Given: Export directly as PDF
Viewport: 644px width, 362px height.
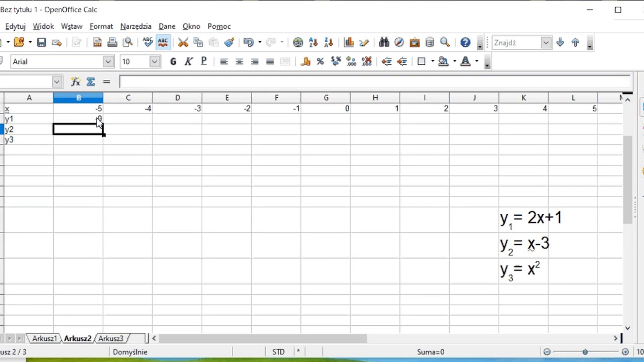Looking at the screenshot, I should [x=98, y=43].
